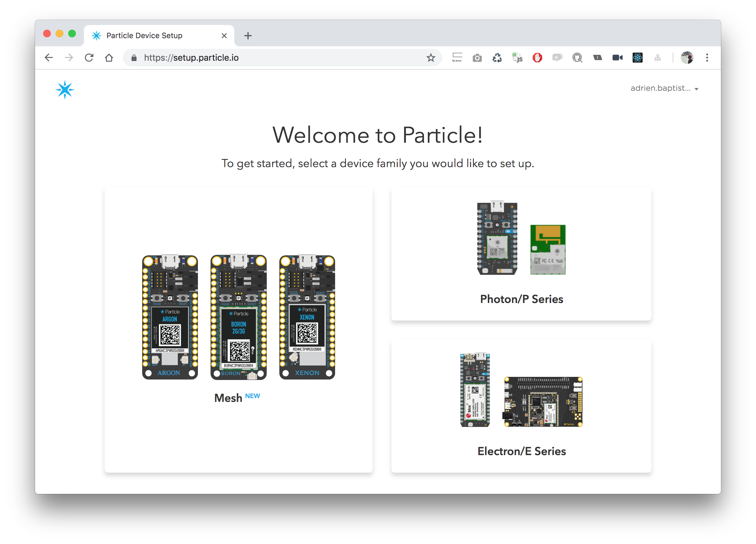Toggle the JS puzzle-piece extension
Screen dimensions: 756x544
[517, 58]
